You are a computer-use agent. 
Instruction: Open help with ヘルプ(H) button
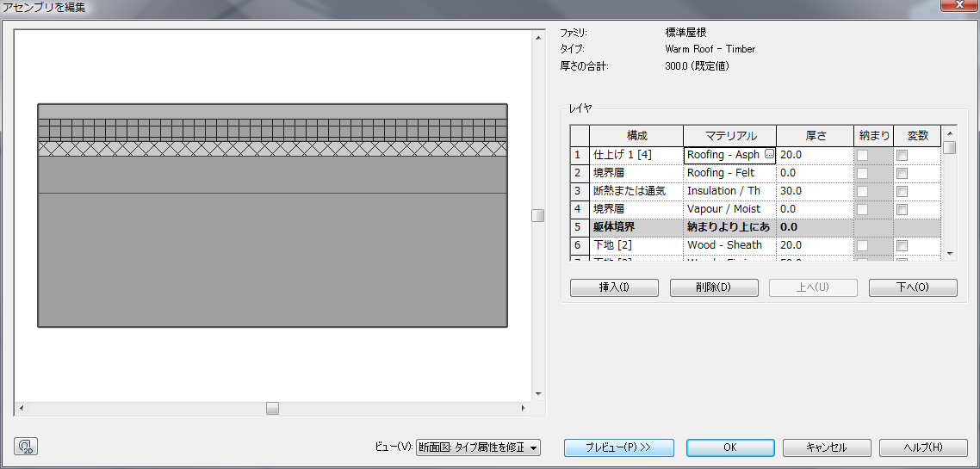click(x=923, y=447)
